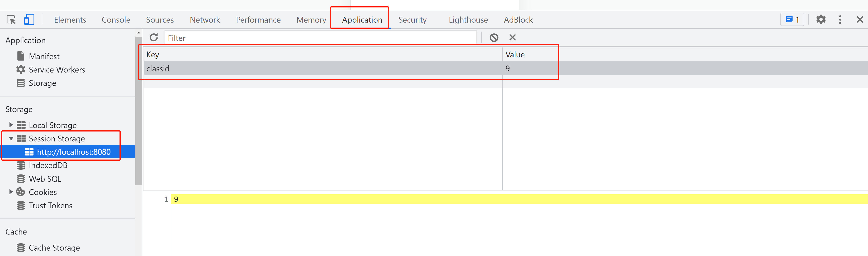Collapse the Session Storage tree

[11, 139]
